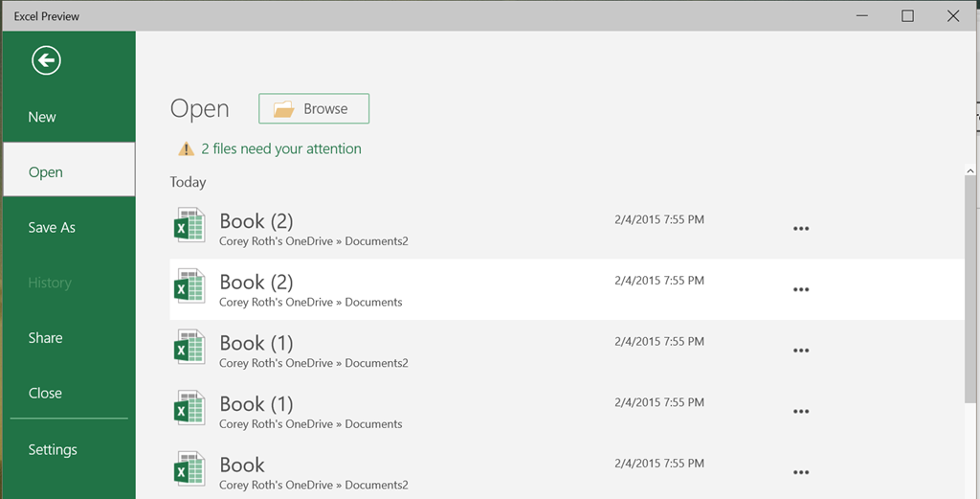Choose Share in the sidebar
980x499 pixels.
pos(69,338)
